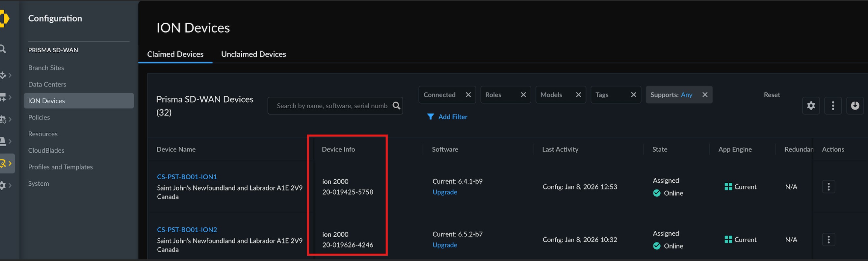Click the Device Info column header

338,149
